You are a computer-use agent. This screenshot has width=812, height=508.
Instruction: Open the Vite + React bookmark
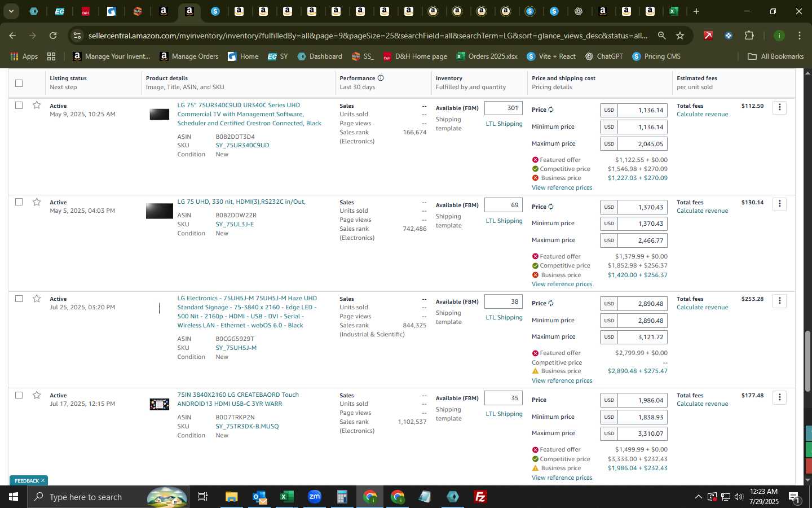[x=551, y=56]
